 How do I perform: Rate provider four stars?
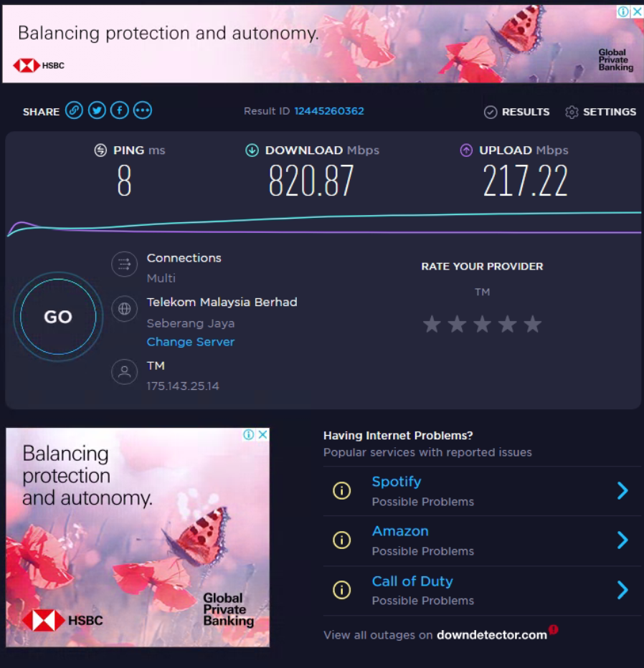point(507,324)
